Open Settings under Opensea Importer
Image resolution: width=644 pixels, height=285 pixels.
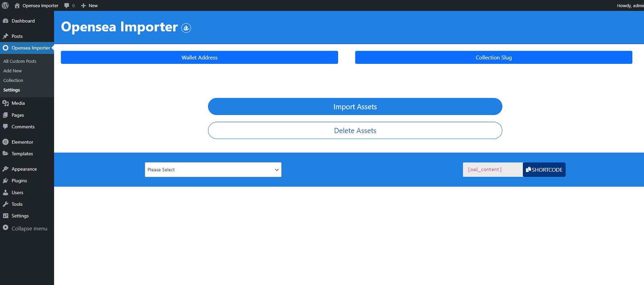(12, 90)
